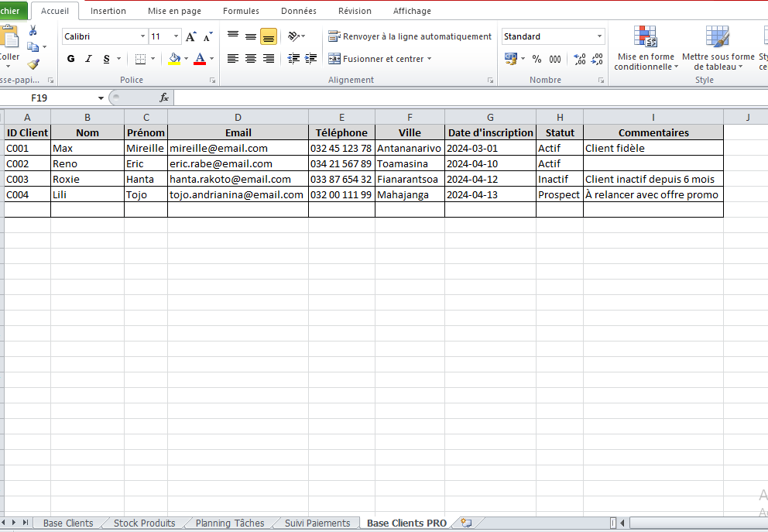This screenshot has height=532, width=768.
Task: Apply the accounting number format
Action: click(x=511, y=59)
